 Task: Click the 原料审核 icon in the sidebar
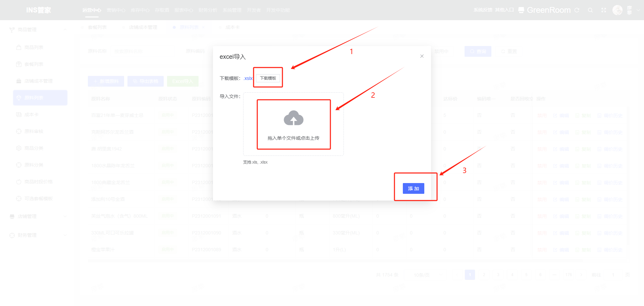pos(19,131)
